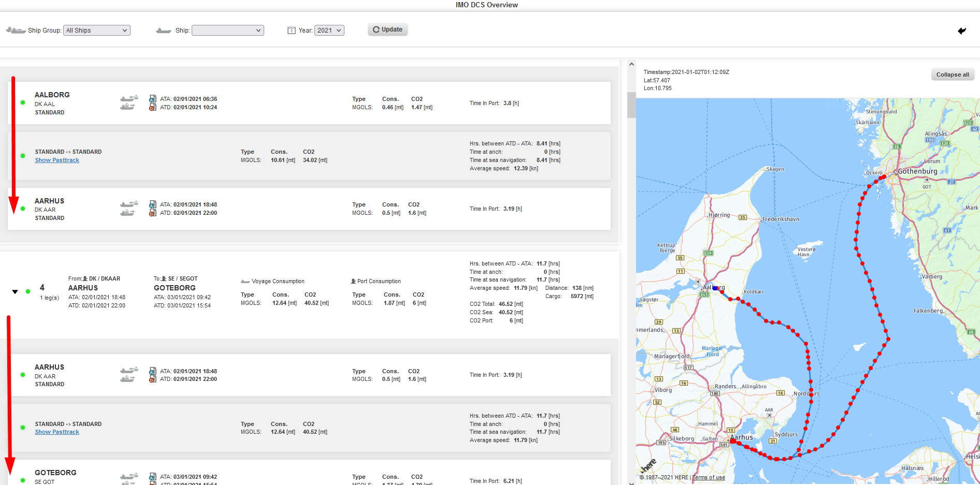980x485 pixels.
Task: Click the Timestamp text above map
Action: [x=686, y=72]
